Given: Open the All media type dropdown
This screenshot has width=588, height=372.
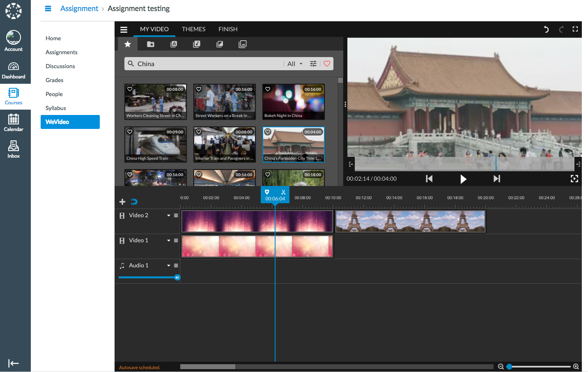Looking at the screenshot, I should click(295, 64).
